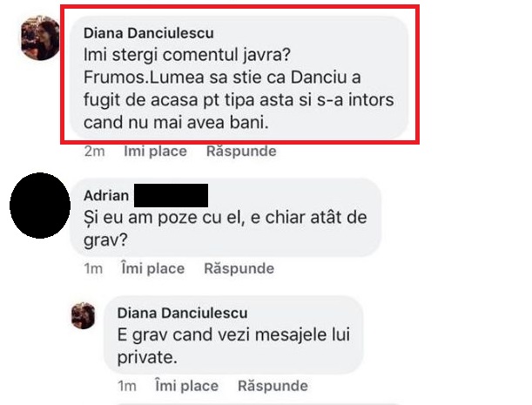Like the 'mesajele lui private' reply
Image resolution: width=532 pixels, height=405 pixels.
pos(186,386)
